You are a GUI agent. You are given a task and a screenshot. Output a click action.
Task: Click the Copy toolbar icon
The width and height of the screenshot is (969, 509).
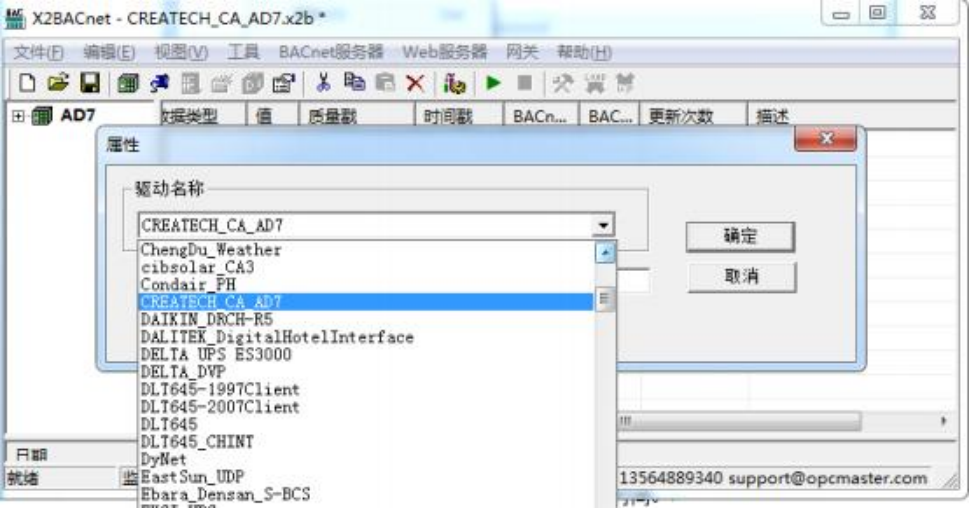[x=354, y=82]
